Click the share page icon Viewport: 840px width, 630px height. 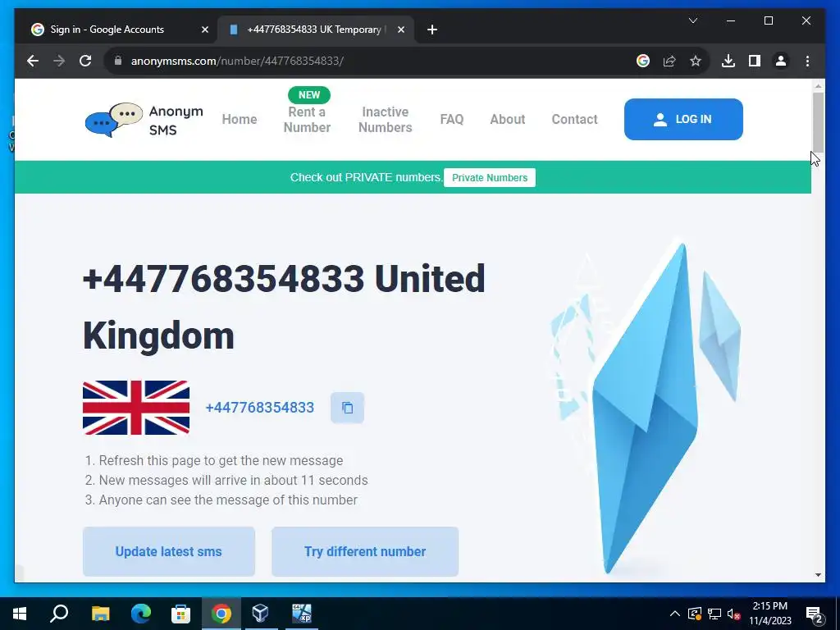[x=669, y=61]
